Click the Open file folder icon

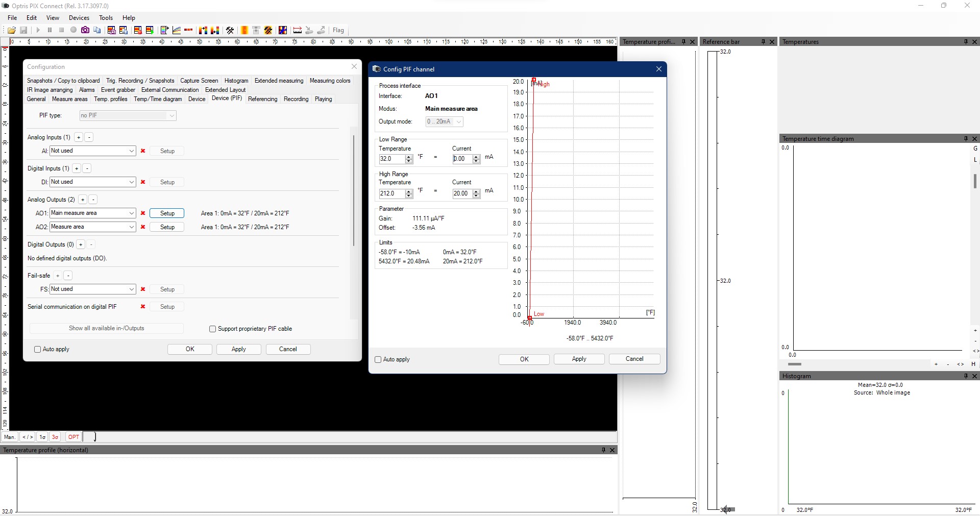(x=11, y=30)
